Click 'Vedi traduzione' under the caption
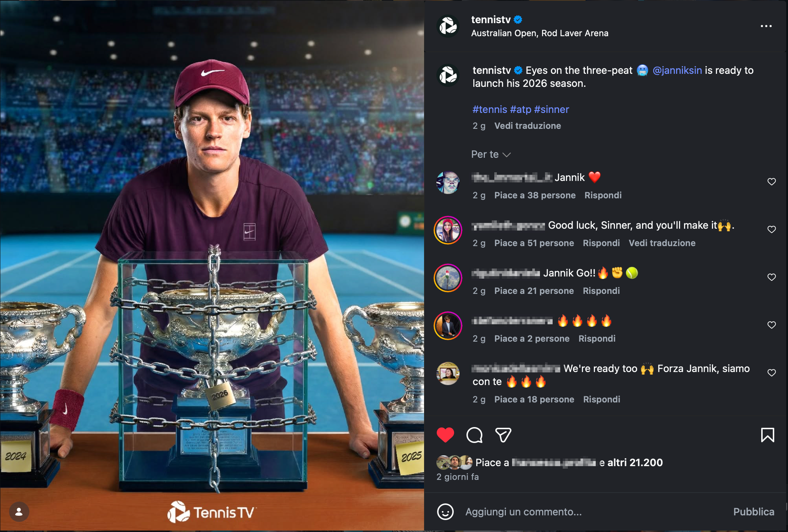Viewport: 788px width, 532px height. (528, 126)
